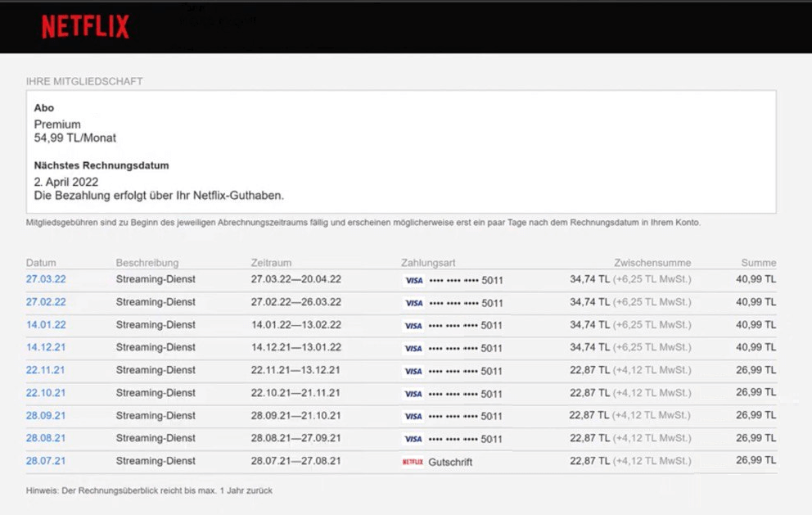Click Visa icon for 22.11.21 payment

(x=413, y=372)
